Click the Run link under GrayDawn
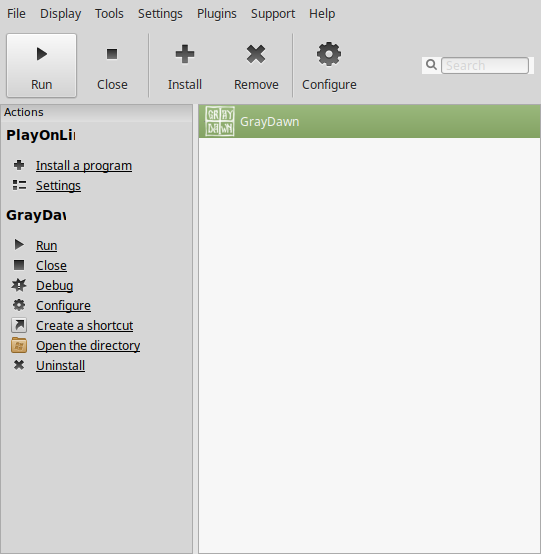The height and width of the screenshot is (554, 541). click(46, 245)
